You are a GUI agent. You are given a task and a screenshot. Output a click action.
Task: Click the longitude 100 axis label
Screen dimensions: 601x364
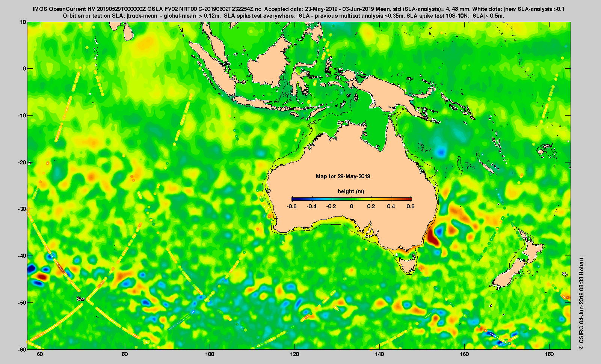click(210, 354)
